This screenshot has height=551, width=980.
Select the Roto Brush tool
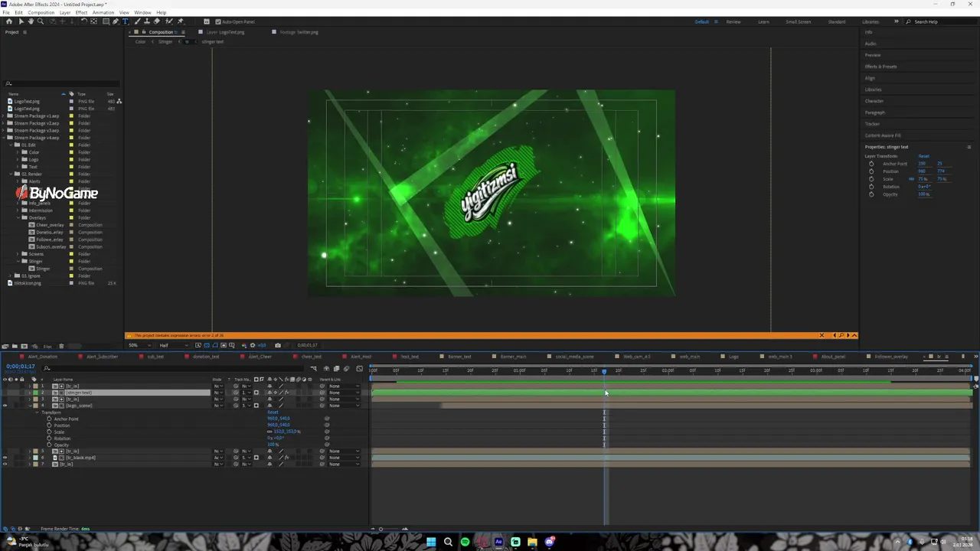point(168,21)
